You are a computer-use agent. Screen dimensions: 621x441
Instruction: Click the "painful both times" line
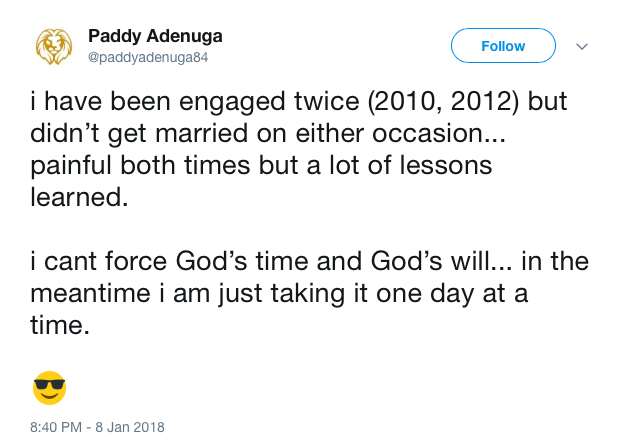[x=261, y=165]
